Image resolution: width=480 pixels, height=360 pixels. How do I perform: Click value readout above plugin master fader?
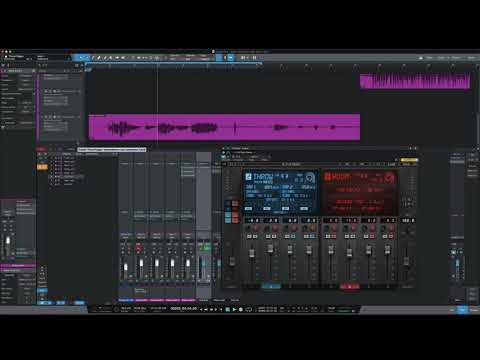click(x=408, y=220)
